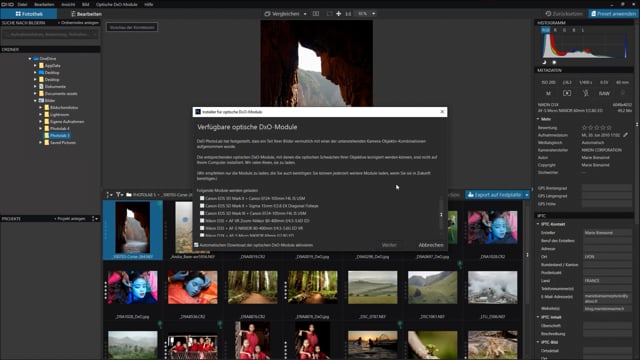Check the Canon EOS 5D Mark III module
This screenshot has height=360, width=640.
(x=202, y=213)
